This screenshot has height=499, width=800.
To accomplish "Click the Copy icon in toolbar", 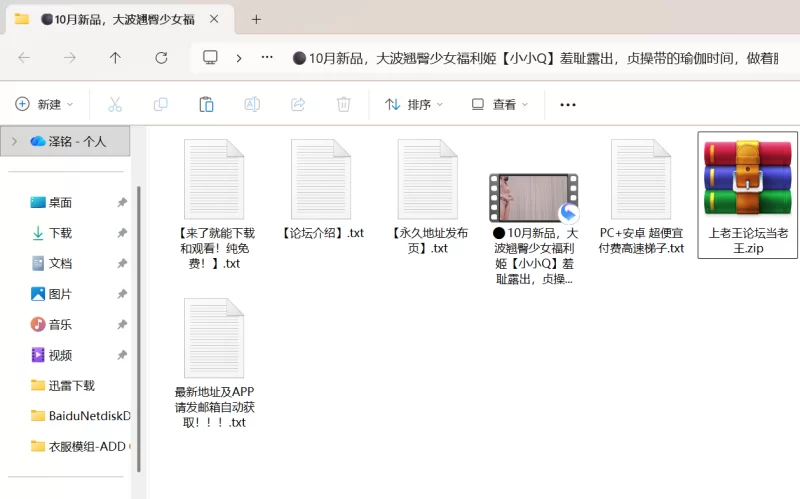I will click(x=160, y=104).
